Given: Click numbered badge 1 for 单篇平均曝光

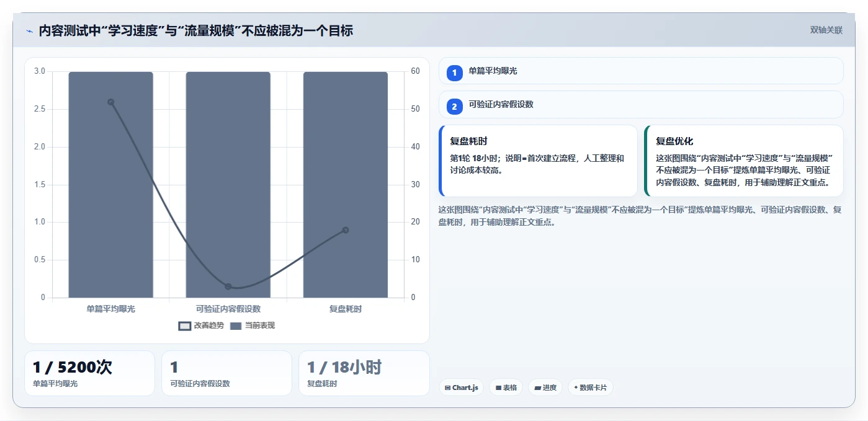Looking at the screenshot, I should coord(454,73).
